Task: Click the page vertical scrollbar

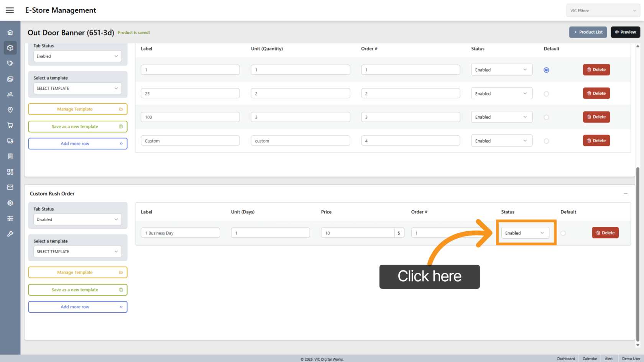Action: [x=638, y=253]
